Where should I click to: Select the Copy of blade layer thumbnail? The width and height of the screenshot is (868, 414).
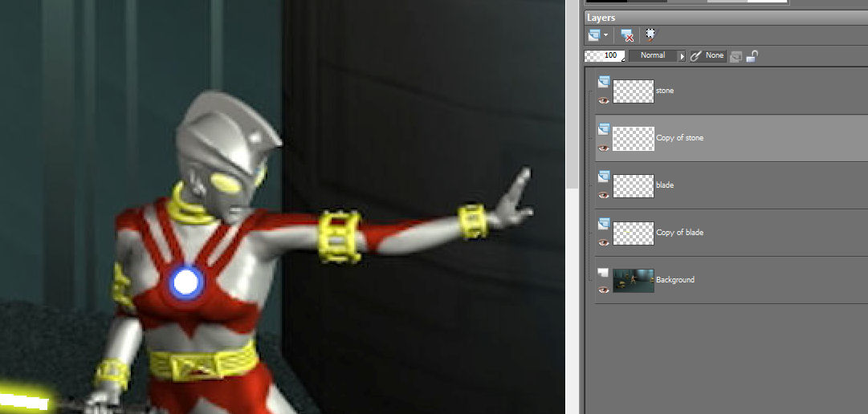pos(634,233)
